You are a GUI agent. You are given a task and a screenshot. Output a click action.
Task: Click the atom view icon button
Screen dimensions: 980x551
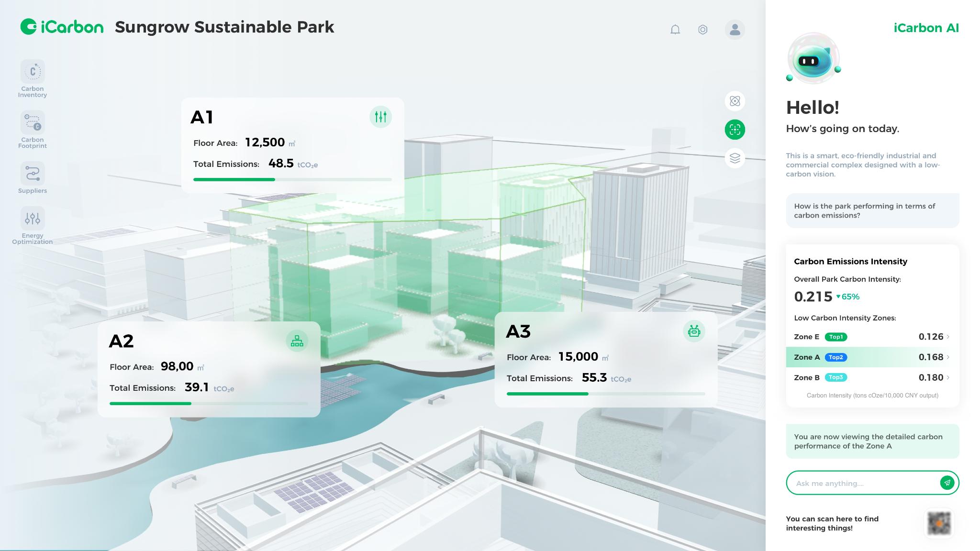pyautogui.click(x=735, y=101)
